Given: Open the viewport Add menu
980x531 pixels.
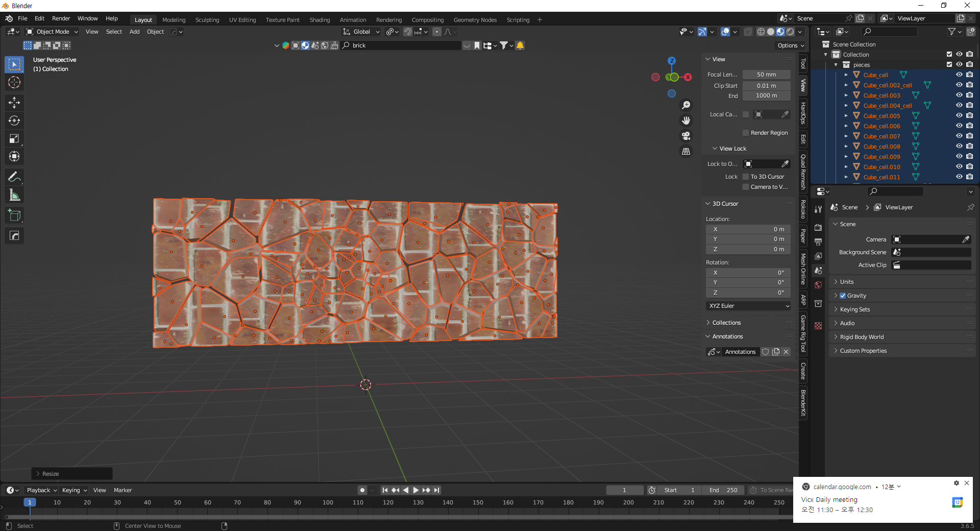Looking at the screenshot, I should click(x=134, y=32).
